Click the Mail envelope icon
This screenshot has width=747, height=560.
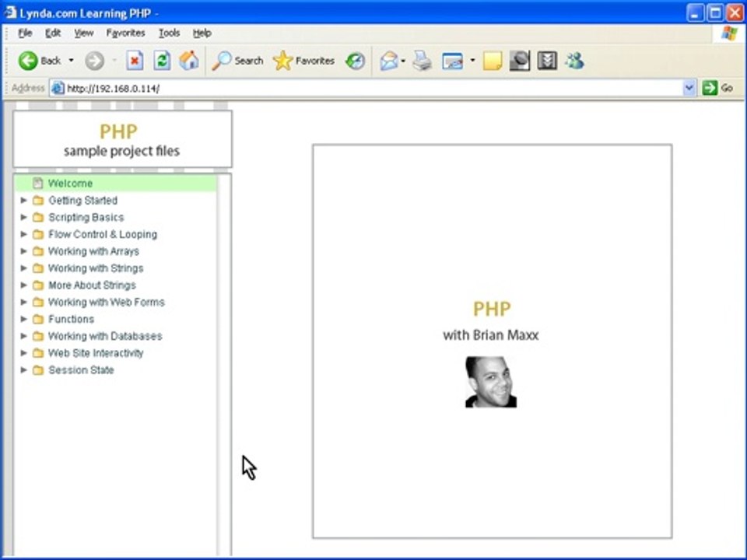(389, 61)
